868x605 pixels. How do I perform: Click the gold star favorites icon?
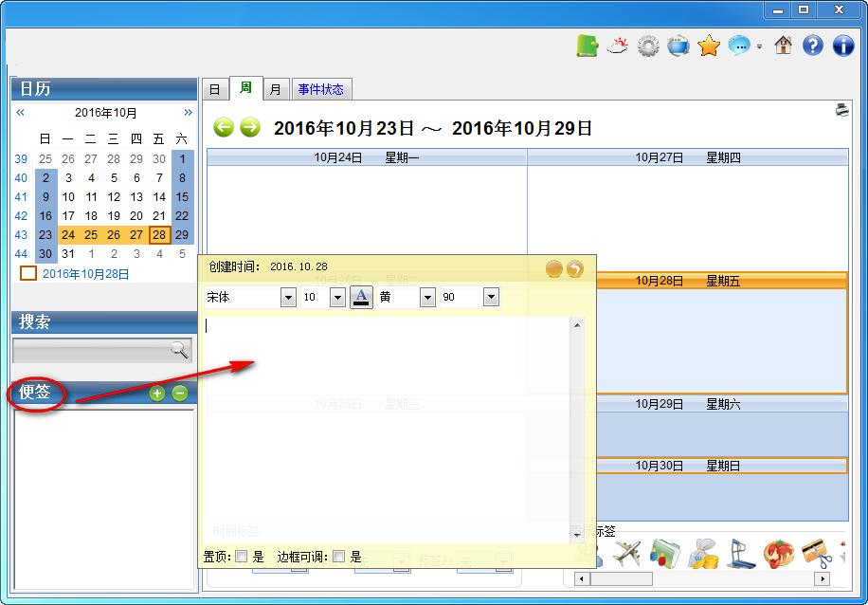click(x=709, y=46)
